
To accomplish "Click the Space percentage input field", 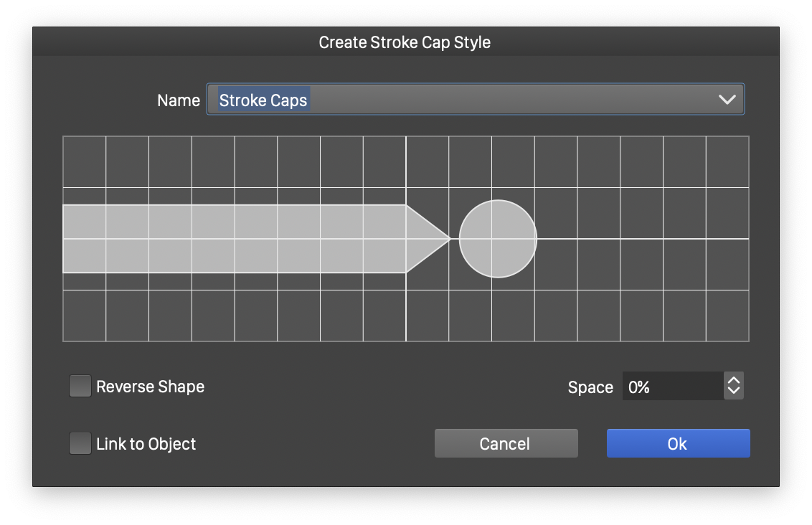I will 671,387.
